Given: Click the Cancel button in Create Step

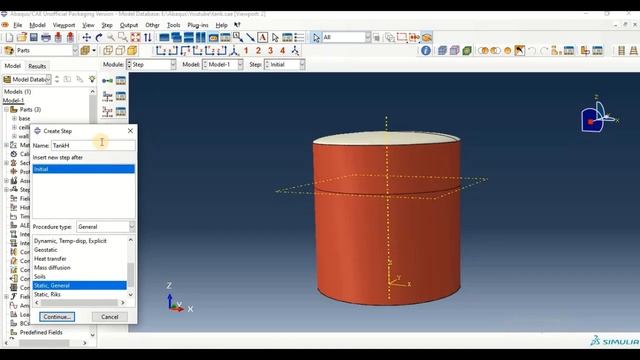Looking at the screenshot, I should [110, 317].
